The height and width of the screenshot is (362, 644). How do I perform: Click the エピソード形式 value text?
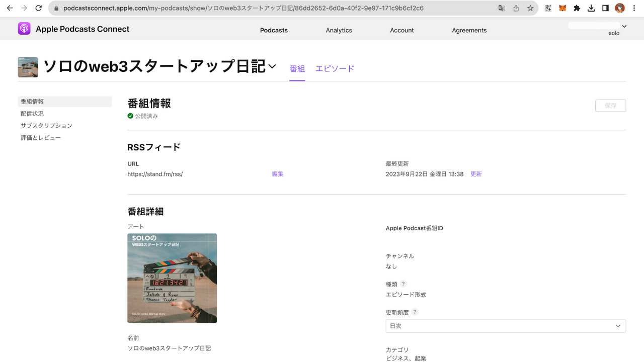coord(406,295)
